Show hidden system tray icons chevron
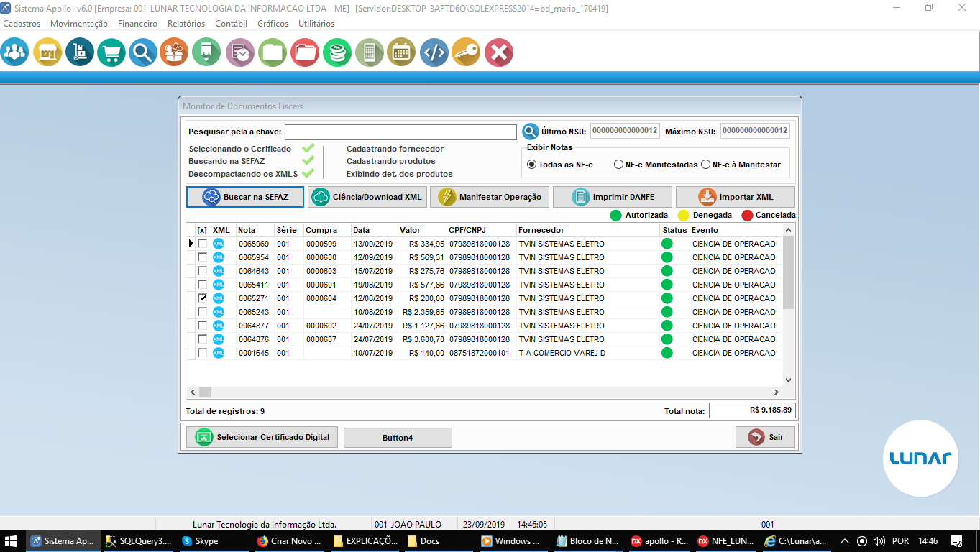This screenshot has height=552, width=980. coord(843,541)
